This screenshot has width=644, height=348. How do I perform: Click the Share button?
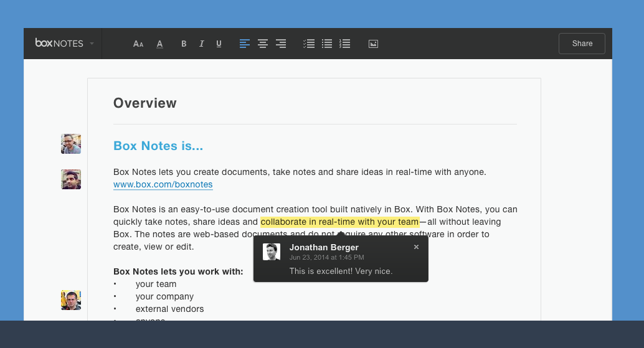[582, 44]
